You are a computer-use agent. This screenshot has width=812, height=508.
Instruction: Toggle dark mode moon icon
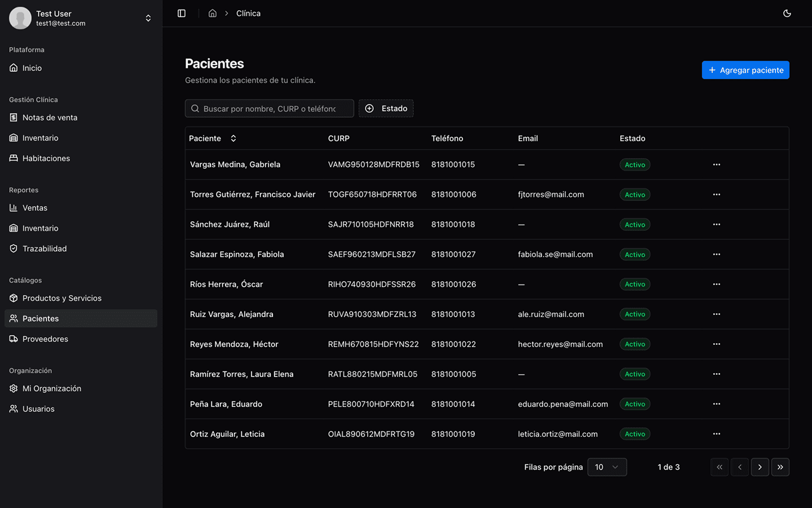[x=787, y=13]
